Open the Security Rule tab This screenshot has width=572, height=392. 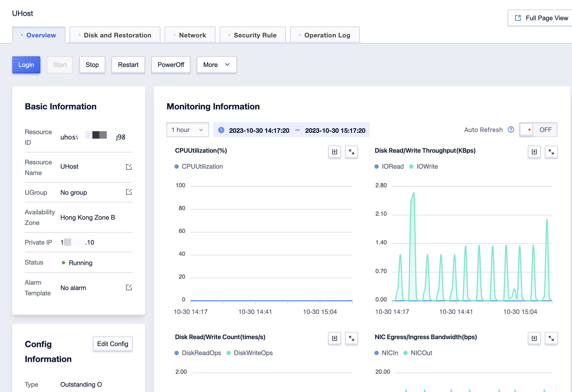(x=253, y=35)
